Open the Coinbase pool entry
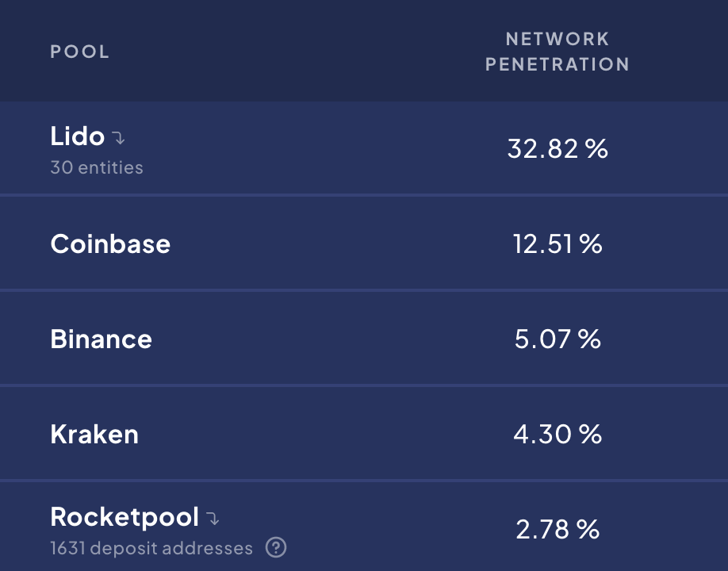This screenshot has height=571, width=728. (110, 243)
